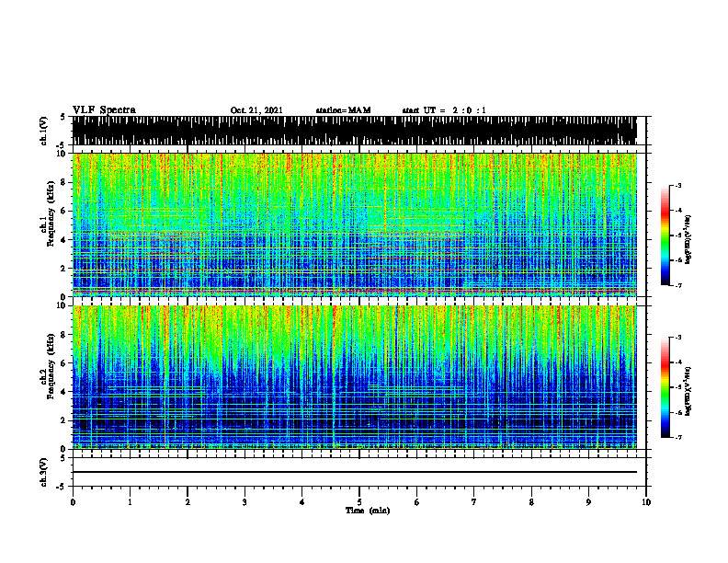Click the ch.1 color scale bar

tap(665, 236)
